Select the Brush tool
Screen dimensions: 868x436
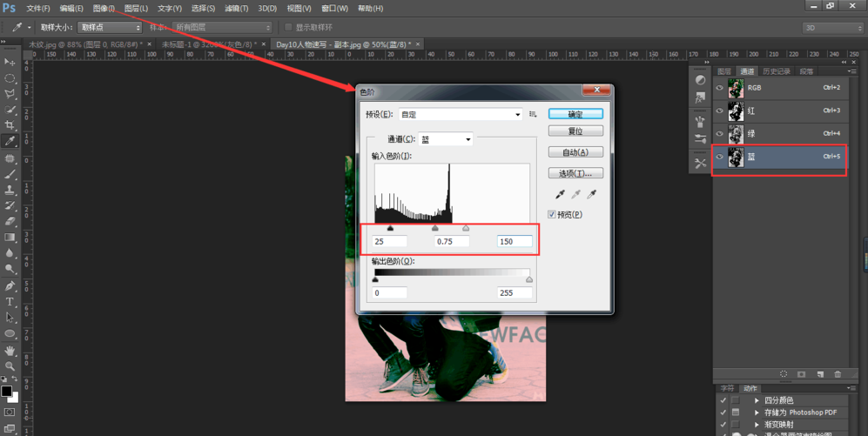tap(10, 174)
